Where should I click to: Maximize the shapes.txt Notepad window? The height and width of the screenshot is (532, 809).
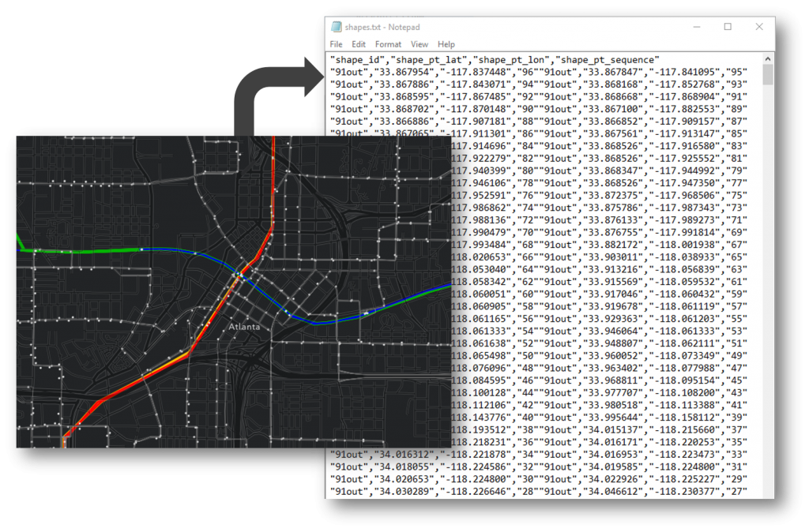click(728, 27)
